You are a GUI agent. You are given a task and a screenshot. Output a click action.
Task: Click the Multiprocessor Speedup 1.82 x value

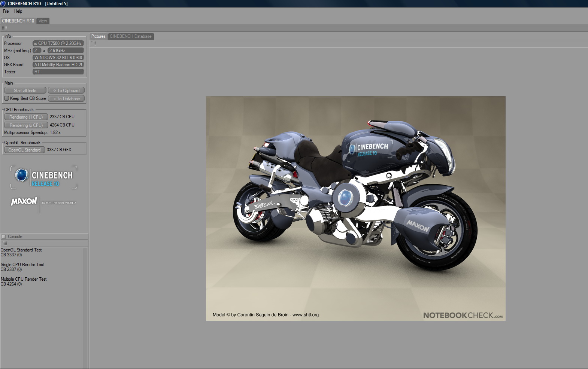(55, 132)
